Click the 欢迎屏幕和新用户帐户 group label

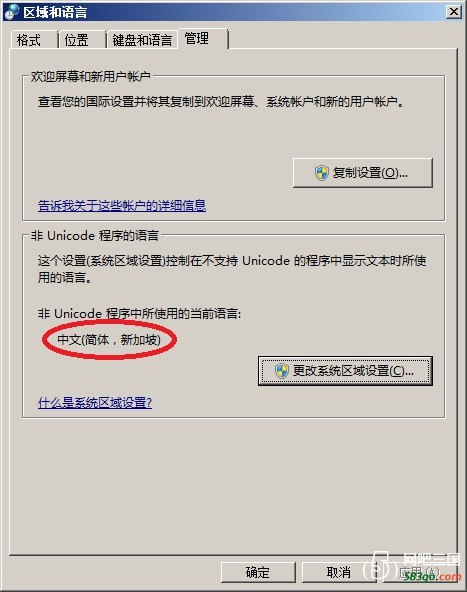[x=91, y=76]
